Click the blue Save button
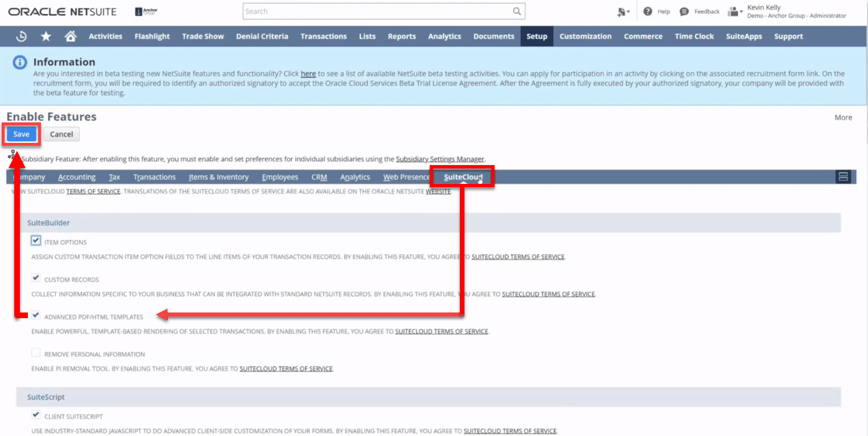The image size is (868, 436). tap(21, 134)
